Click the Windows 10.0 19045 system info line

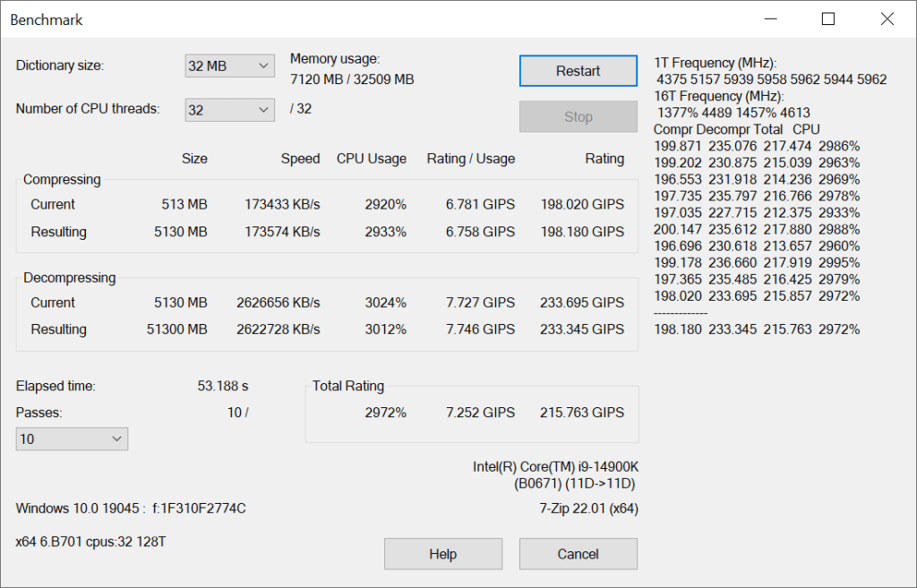tap(131, 508)
